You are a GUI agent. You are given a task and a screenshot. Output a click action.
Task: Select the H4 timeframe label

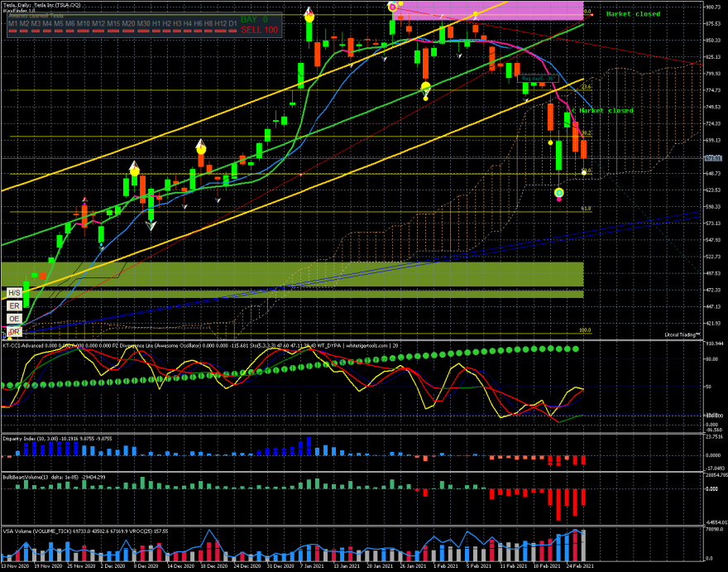pos(188,24)
